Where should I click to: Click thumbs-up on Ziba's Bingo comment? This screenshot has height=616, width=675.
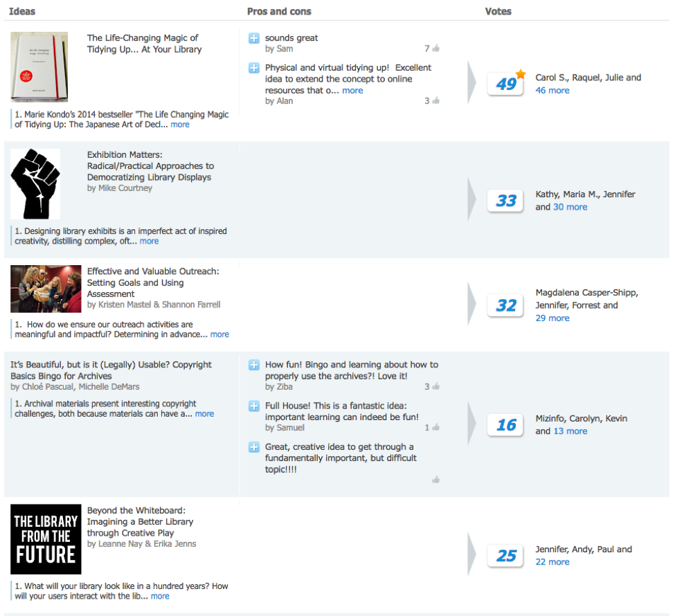(435, 387)
